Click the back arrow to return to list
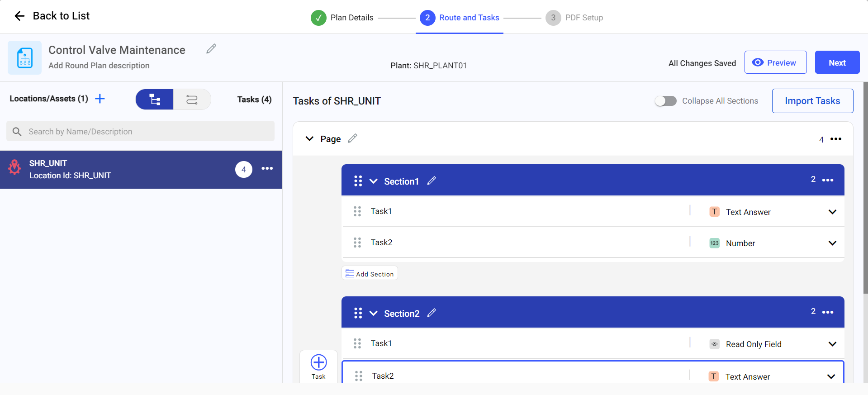The image size is (868, 395). pos(19,16)
